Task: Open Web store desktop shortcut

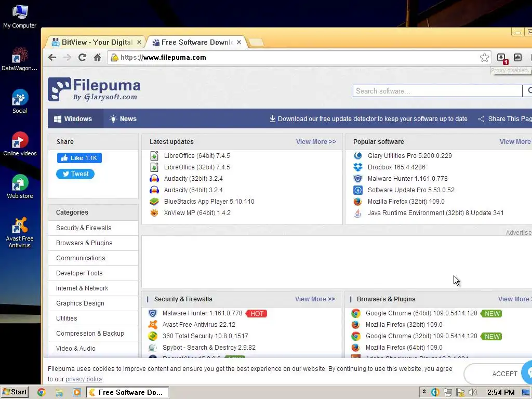Action: [20, 187]
